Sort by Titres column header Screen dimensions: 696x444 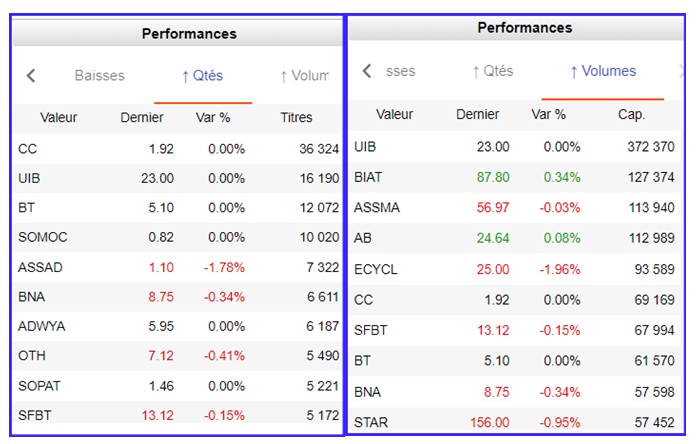click(x=296, y=117)
